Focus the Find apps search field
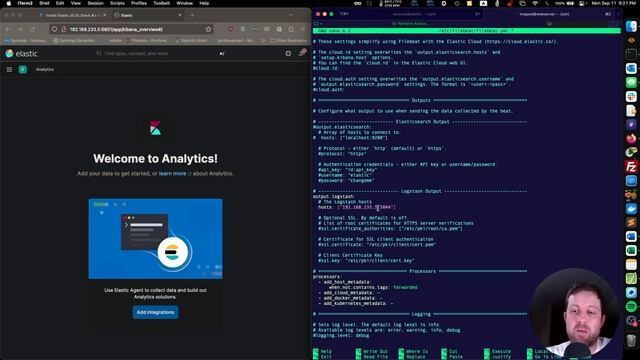640x360 pixels. coord(161,53)
